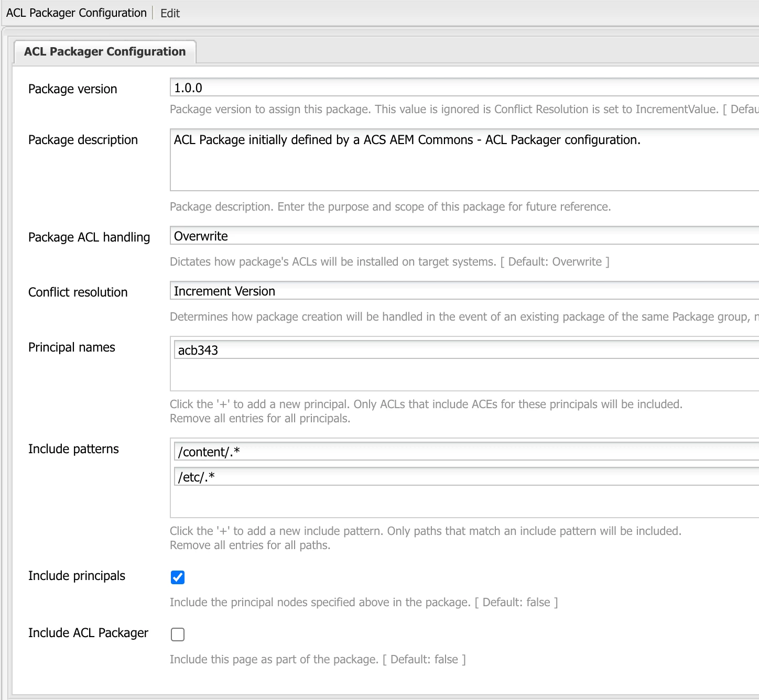Click the "Package description" label text
Viewport: 759px width, 700px height.
[83, 140]
